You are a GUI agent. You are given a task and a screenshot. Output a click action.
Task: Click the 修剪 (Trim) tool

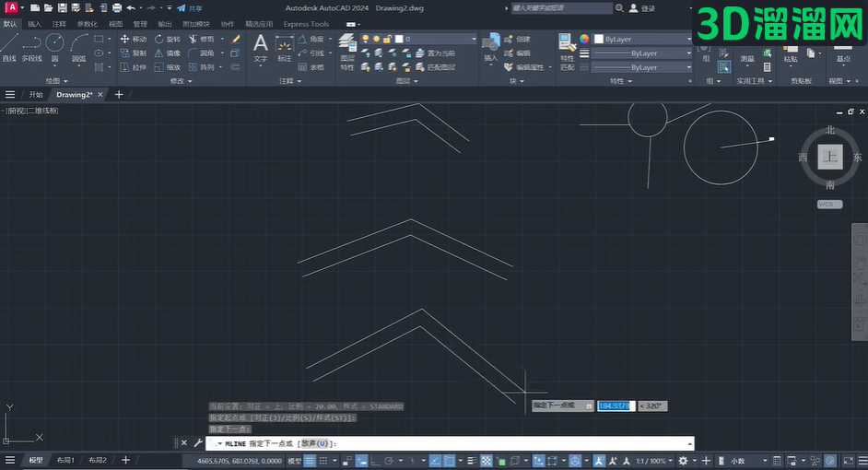(201, 39)
